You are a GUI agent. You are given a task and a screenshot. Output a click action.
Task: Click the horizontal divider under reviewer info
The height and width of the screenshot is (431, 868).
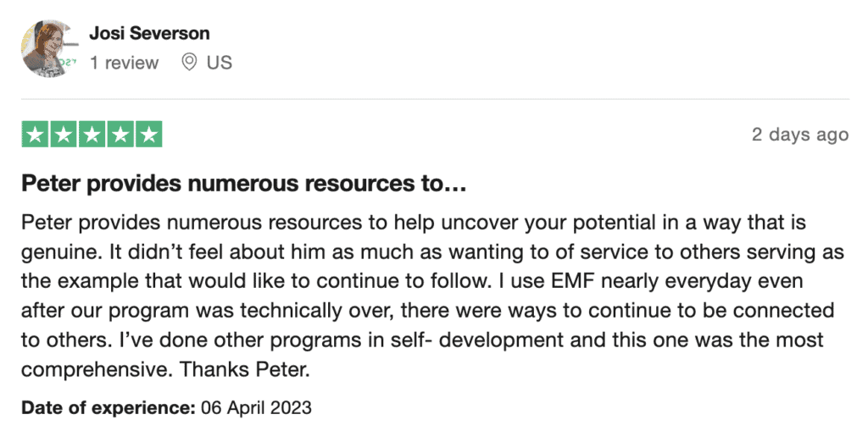[434, 98]
